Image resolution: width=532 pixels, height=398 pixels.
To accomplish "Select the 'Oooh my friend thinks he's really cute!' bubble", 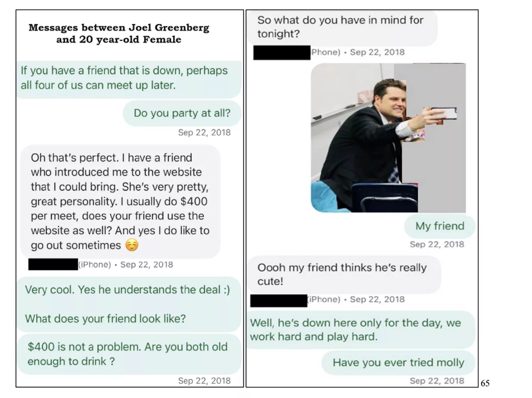I will 344,274.
